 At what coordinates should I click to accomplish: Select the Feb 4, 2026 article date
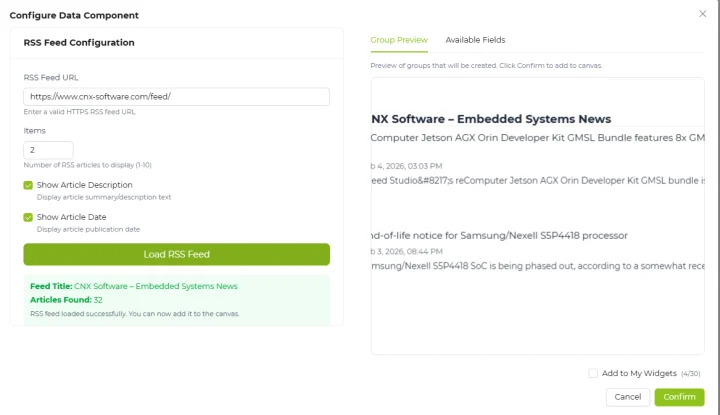click(x=406, y=165)
